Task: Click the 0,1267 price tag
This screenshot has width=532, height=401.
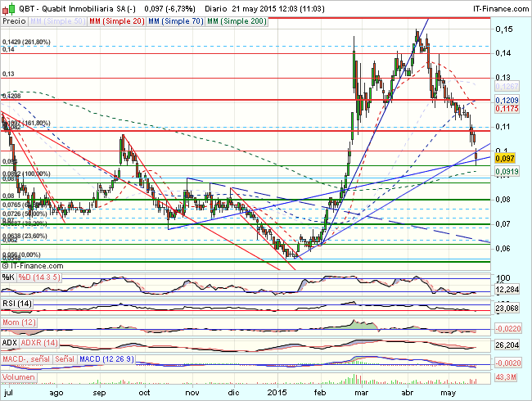Action: 507,87
